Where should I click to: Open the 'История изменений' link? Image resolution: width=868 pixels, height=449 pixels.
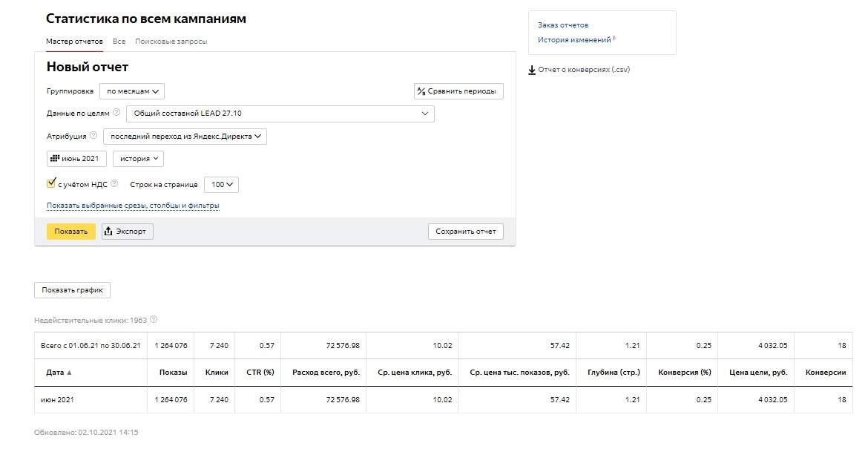click(574, 40)
